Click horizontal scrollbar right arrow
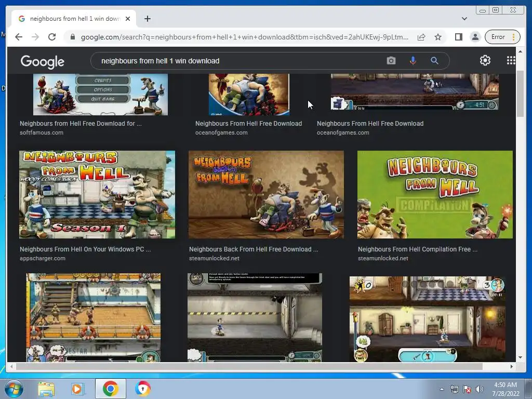This screenshot has width=532, height=399. tap(512, 366)
